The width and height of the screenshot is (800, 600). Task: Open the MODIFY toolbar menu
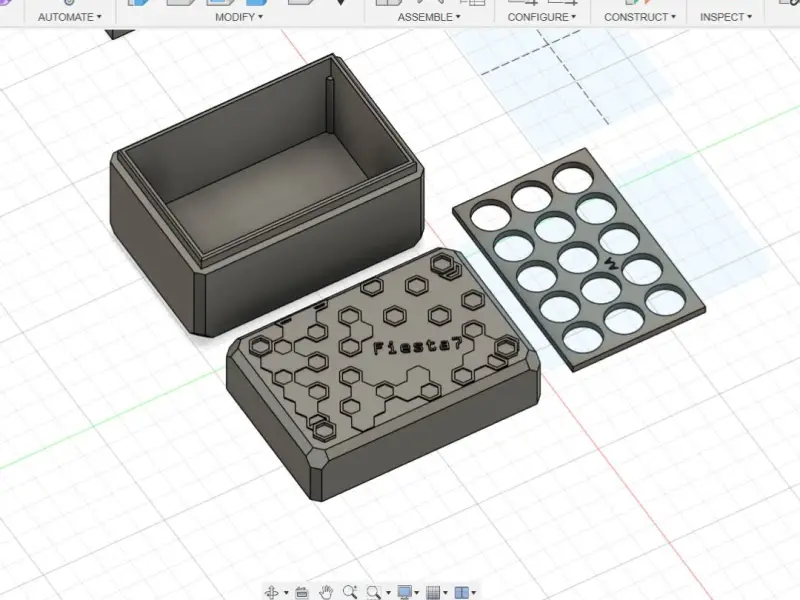pos(239,17)
